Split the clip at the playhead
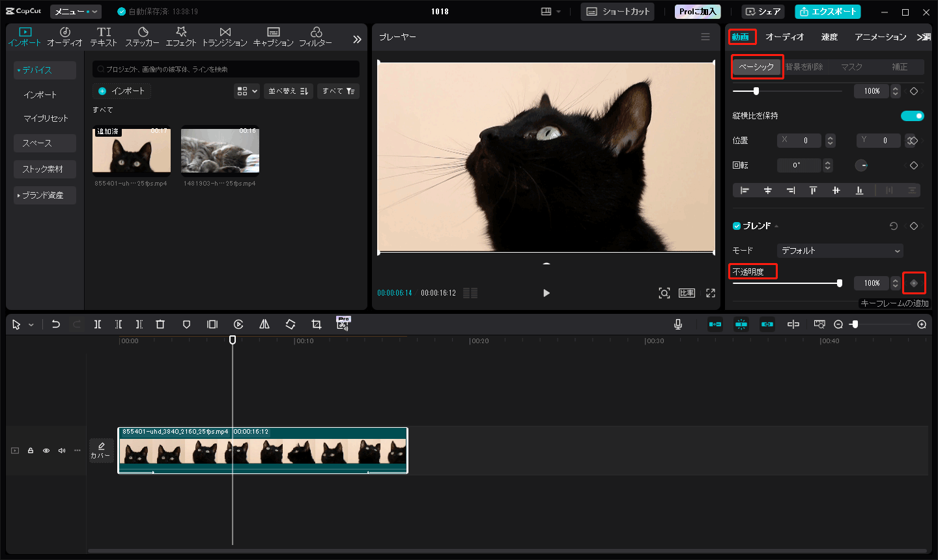Image resolution: width=938 pixels, height=560 pixels. pos(98,324)
